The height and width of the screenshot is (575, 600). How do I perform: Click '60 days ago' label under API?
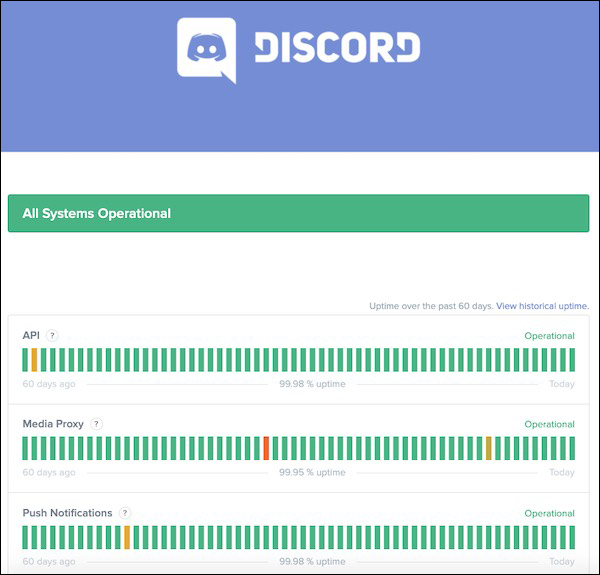click(49, 384)
